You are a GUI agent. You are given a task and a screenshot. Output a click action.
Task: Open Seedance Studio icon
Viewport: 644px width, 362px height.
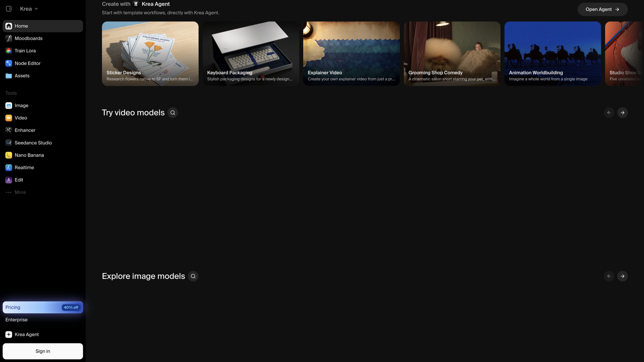point(9,143)
